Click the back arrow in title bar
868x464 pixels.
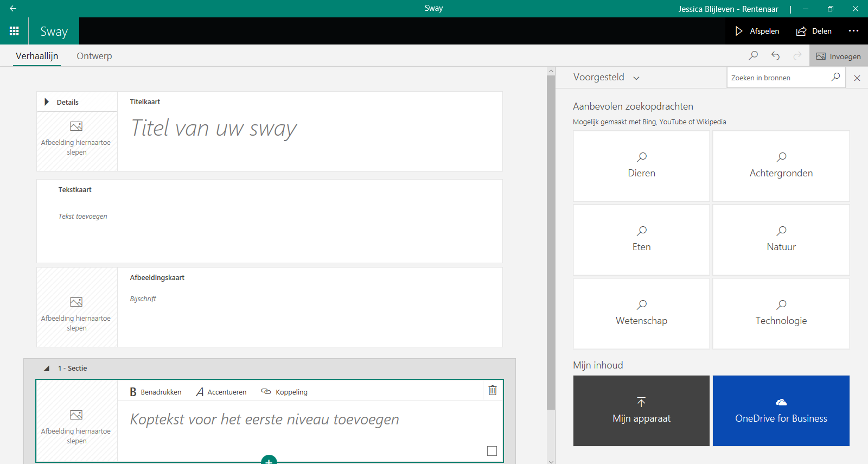(x=12, y=8)
